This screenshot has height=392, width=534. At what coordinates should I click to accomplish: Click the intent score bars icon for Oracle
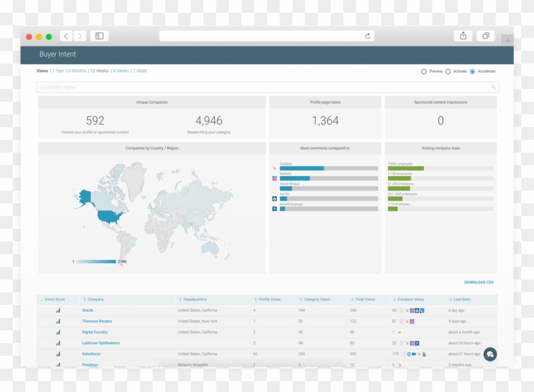58,310
